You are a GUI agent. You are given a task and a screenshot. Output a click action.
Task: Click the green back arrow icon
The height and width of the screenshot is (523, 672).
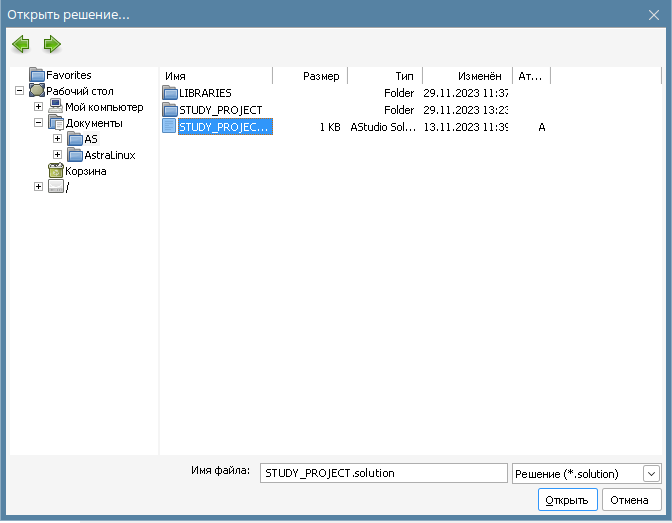[x=20, y=44]
